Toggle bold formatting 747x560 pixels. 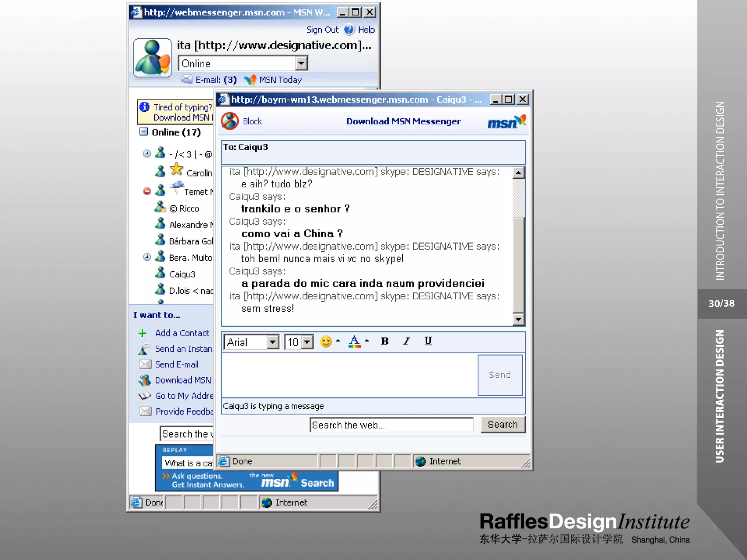pyautogui.click(x=384, y=341)
